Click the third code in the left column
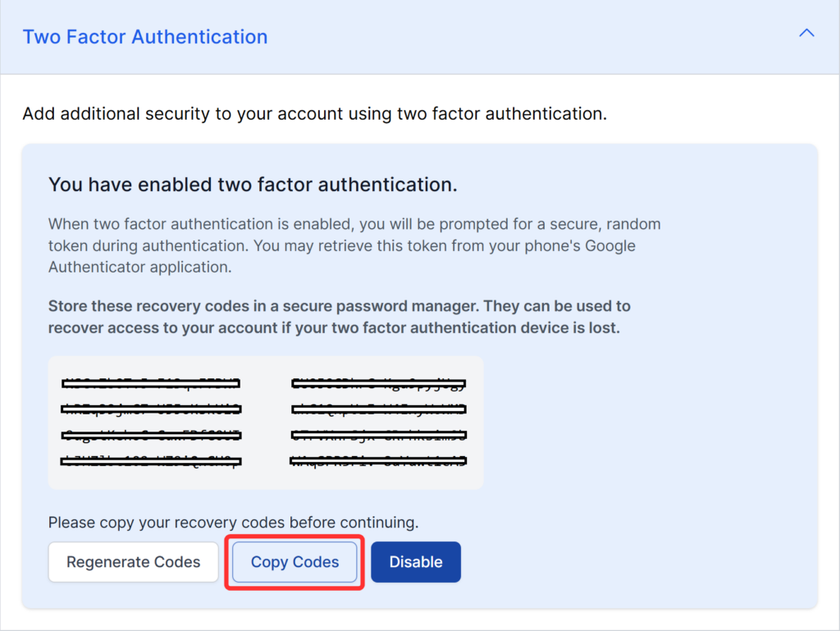This screenshot has width=840, height=631. click(x=151, y=435)
